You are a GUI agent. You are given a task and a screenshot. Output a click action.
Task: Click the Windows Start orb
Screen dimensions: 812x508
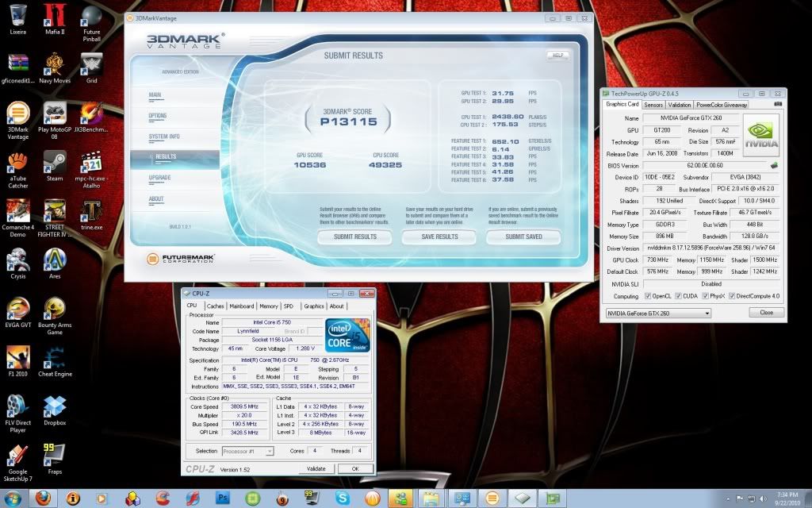click(13, 498)
